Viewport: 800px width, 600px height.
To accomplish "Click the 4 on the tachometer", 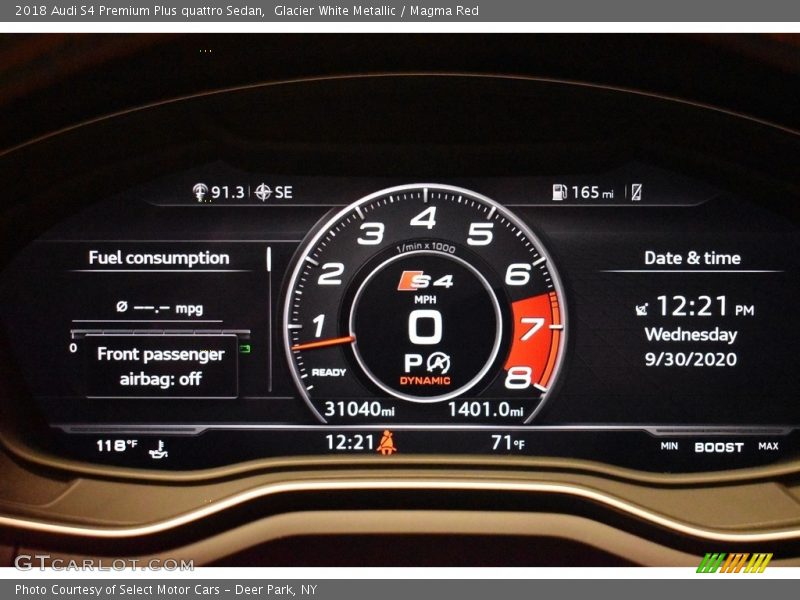I will tap(423, 218).
